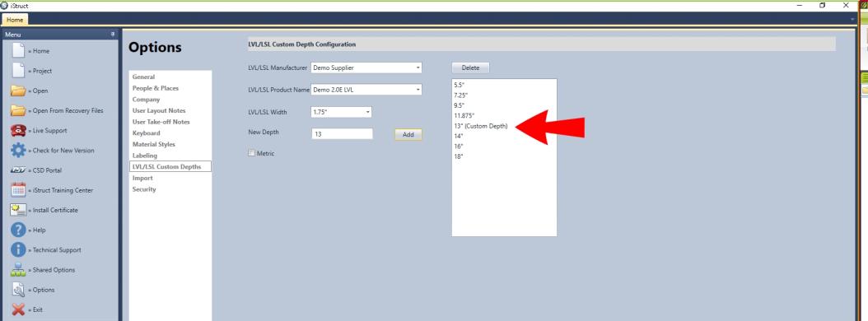Launch Live Support phone icon
This screenshot has height=321, width=868.
pos(18,131)
